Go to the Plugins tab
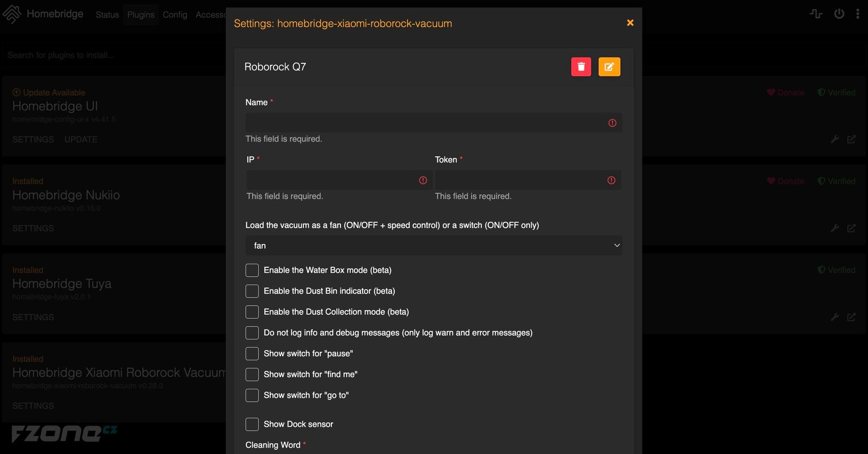The height and width of the screenshot is (454, 868). tap(141, 14)
